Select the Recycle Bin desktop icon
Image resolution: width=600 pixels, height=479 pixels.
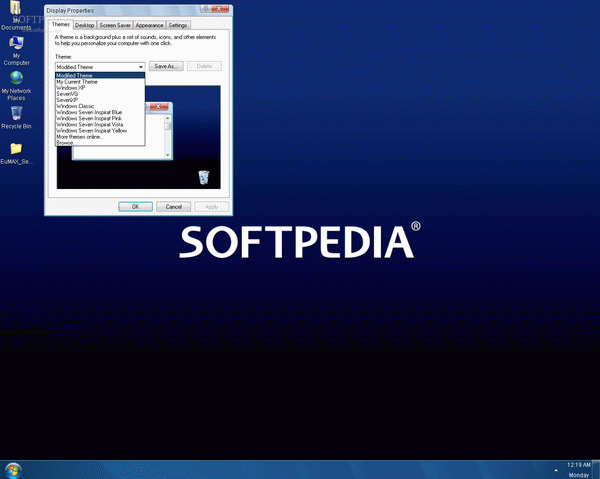[x=16, y=117]
